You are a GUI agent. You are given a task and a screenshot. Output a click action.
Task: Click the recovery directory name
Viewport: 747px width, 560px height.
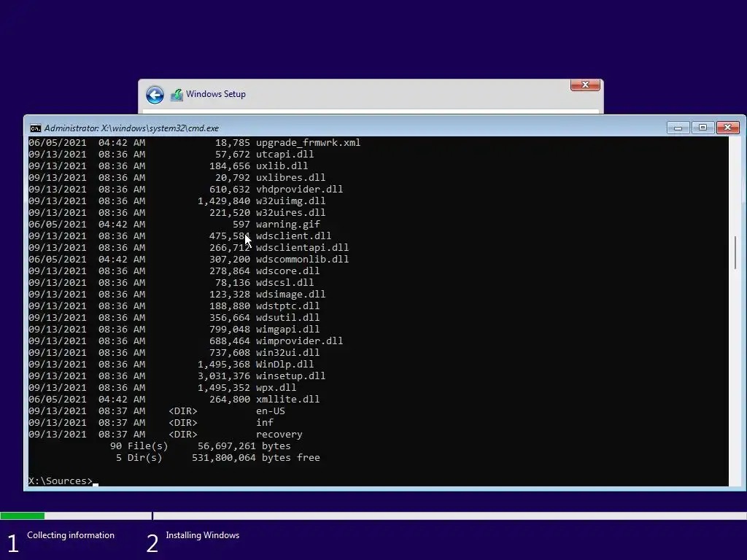279,435
